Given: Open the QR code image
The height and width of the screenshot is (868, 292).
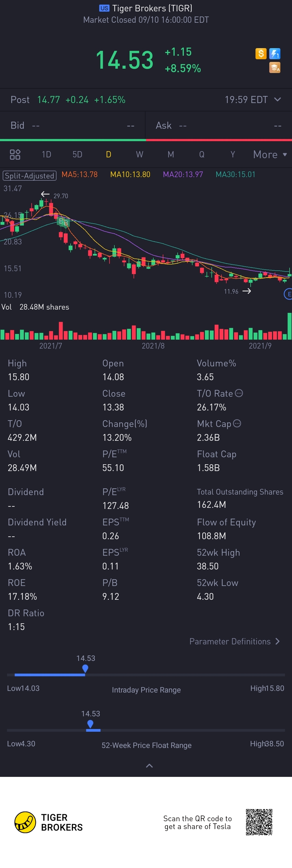Looking at the screenshot, I should 259,822.
